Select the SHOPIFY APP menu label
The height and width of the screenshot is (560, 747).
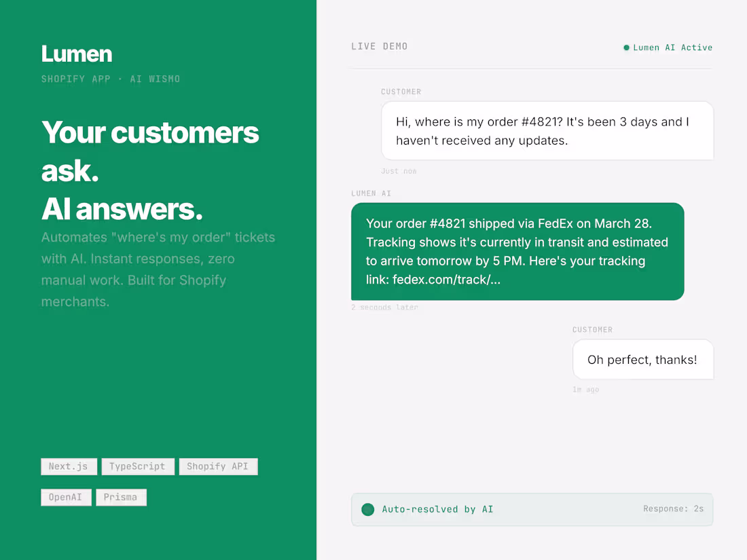point(75,79)
